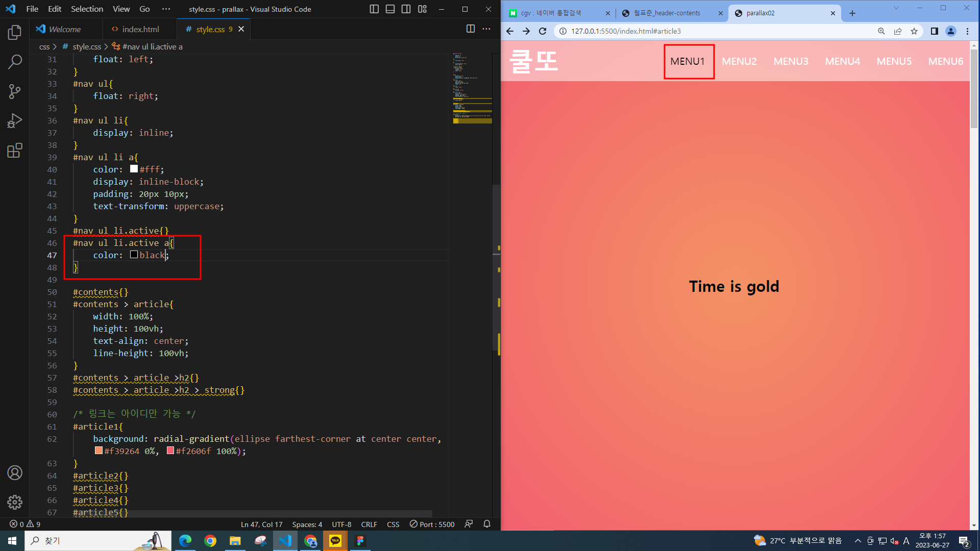Viewport: 980px width, 551px height.
Task: Toggle the bottom panel layout button
Action: [390, 9]
